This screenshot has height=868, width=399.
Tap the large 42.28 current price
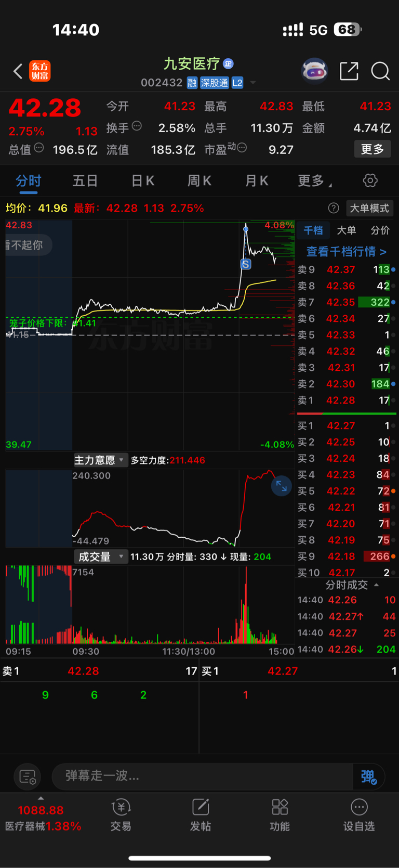45,108
